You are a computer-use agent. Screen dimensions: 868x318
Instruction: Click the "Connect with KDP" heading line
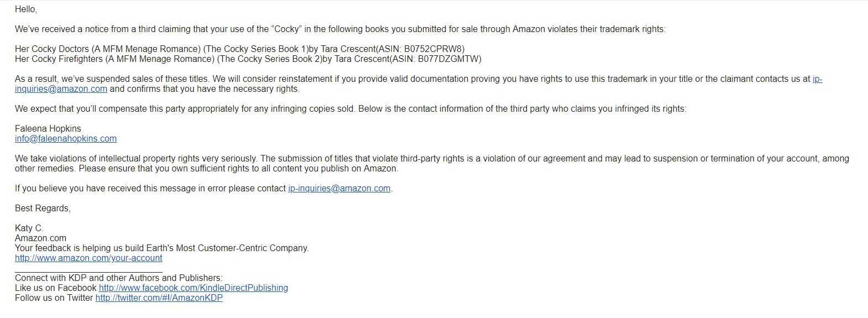pyautogui.click(x=118, y=278)
